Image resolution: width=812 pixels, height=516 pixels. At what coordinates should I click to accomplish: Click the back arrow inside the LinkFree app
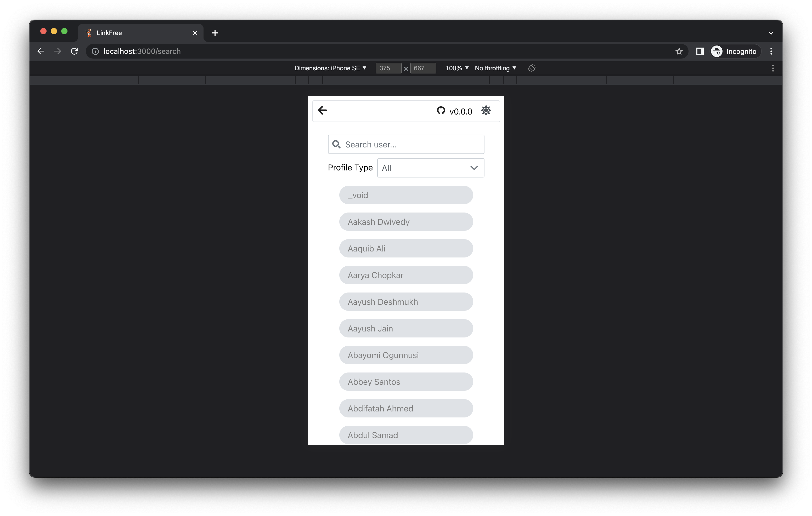pyautogui.click(x=322, y=110)
